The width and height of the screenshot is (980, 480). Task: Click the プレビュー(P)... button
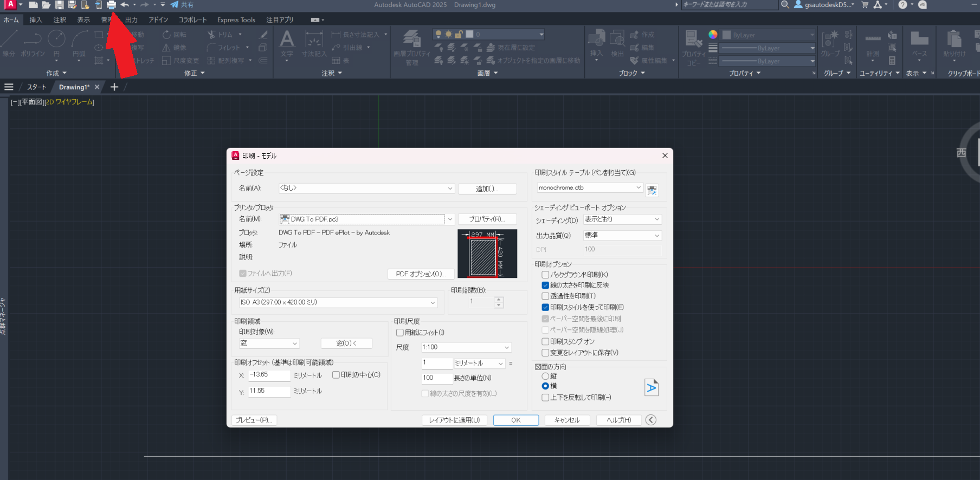click(254, 420)
